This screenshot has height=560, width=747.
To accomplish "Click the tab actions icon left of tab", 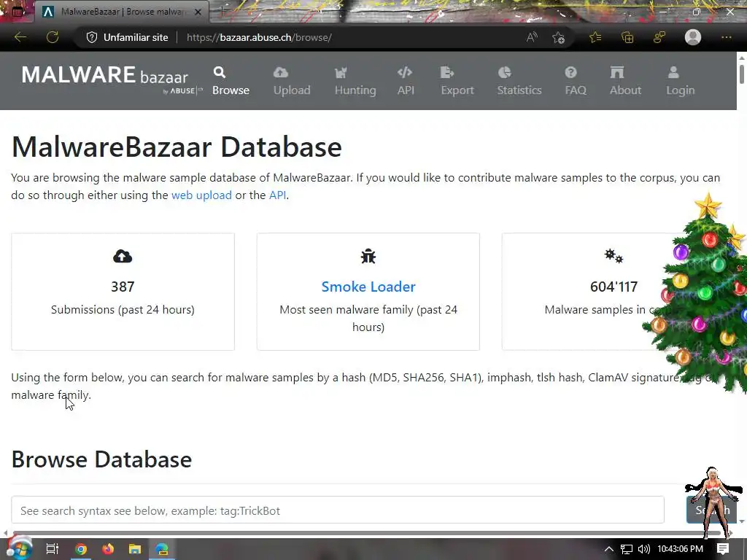I will pos(18,12).
